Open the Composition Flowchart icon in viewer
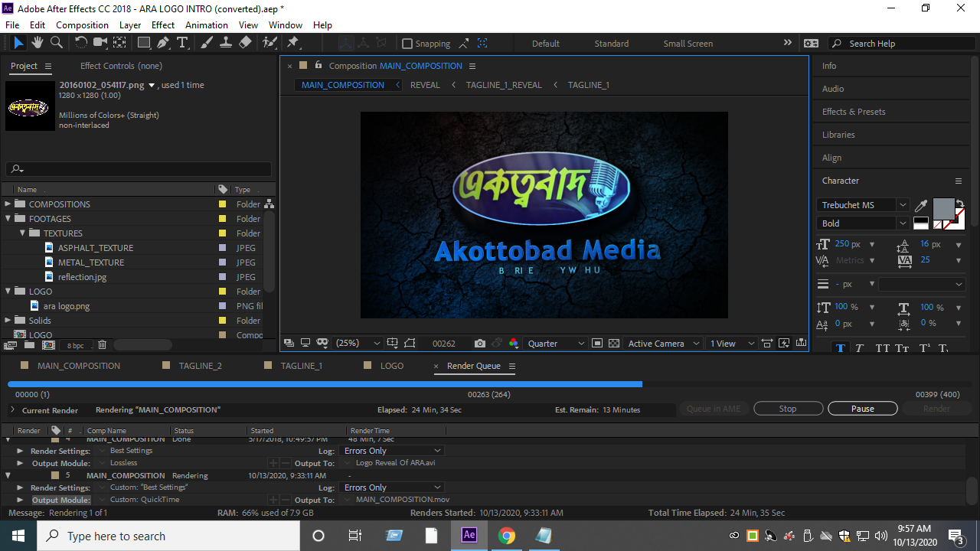980x551 pixels. point(801,344)
